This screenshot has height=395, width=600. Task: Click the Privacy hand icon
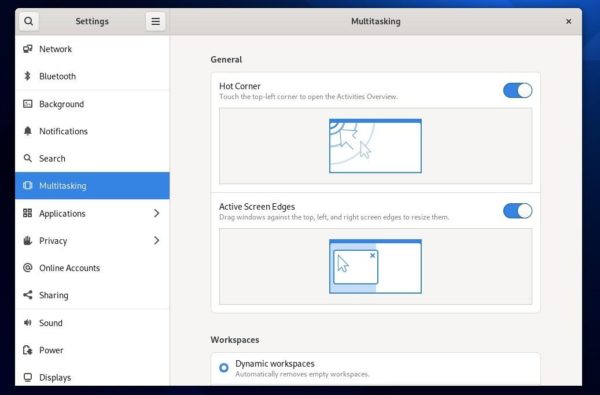(x=28, y=240)
